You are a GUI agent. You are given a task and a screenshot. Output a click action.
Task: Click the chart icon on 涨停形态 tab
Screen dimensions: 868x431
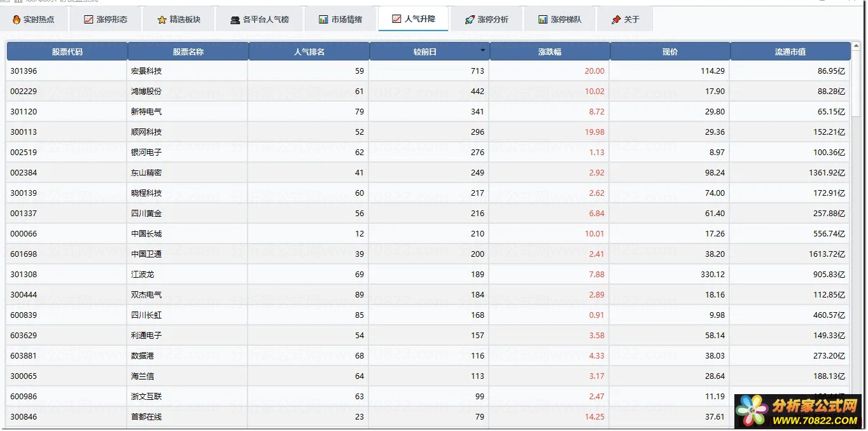[x=88, y=20]
